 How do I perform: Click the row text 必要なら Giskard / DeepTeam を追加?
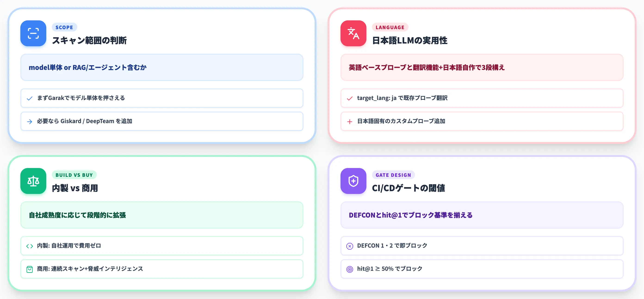[x=84, y=121]
